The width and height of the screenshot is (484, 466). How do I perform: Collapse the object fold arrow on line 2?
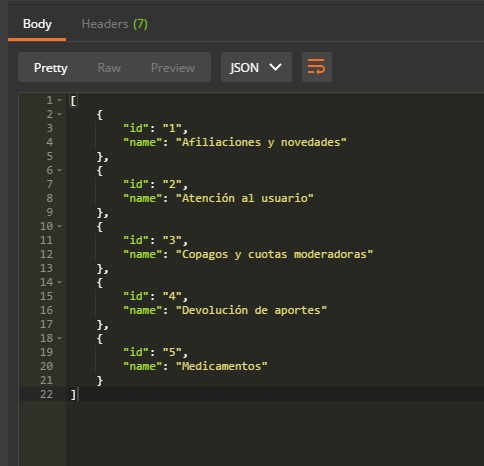(59, 114)
